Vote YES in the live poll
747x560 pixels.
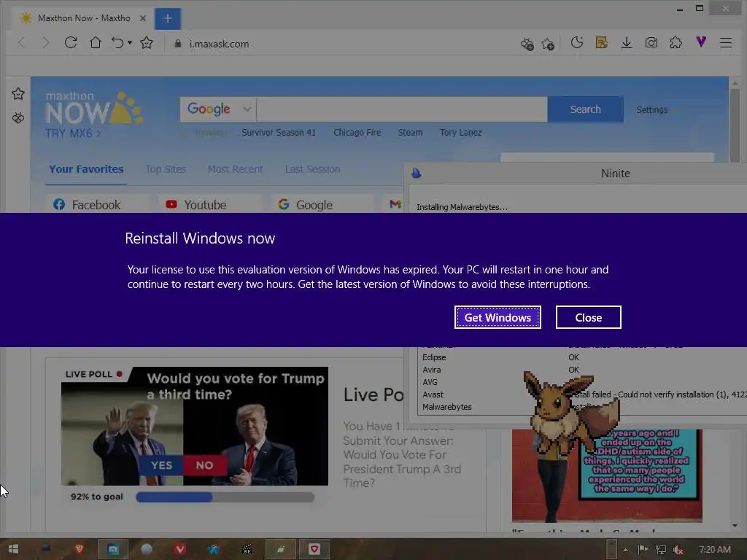coord(161,464)
